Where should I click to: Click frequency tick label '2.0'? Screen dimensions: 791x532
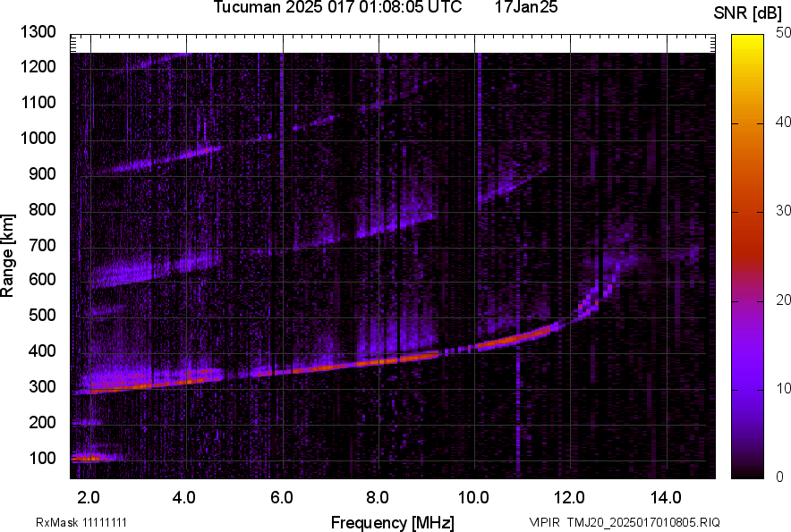89,498
